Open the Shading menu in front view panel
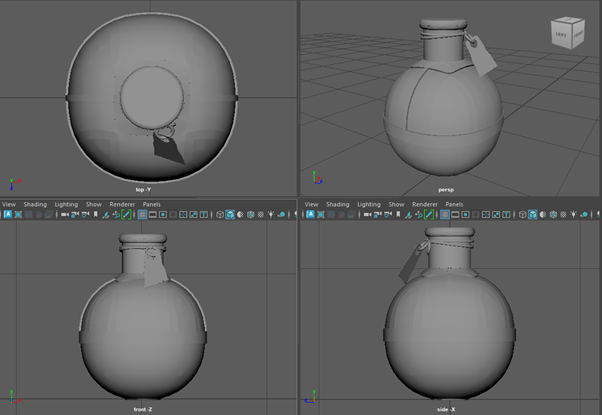 point(35,204)
